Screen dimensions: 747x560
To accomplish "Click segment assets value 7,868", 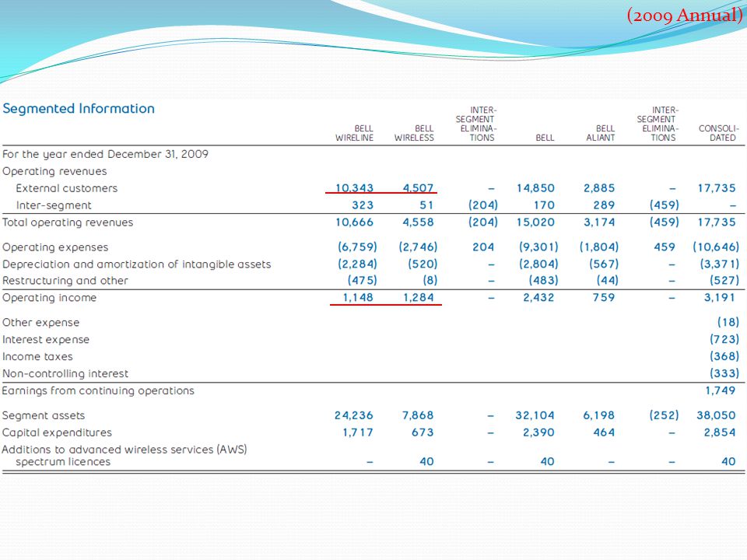I will coord(419,415).
